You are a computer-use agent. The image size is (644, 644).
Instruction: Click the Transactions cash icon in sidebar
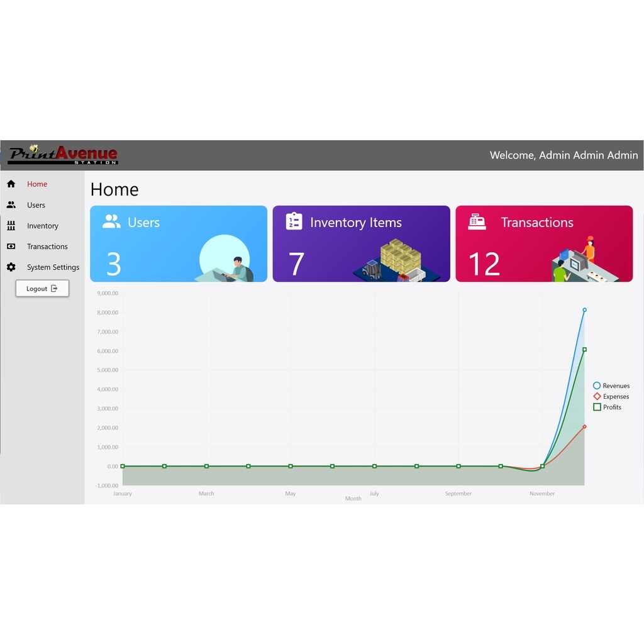(11, 247)
